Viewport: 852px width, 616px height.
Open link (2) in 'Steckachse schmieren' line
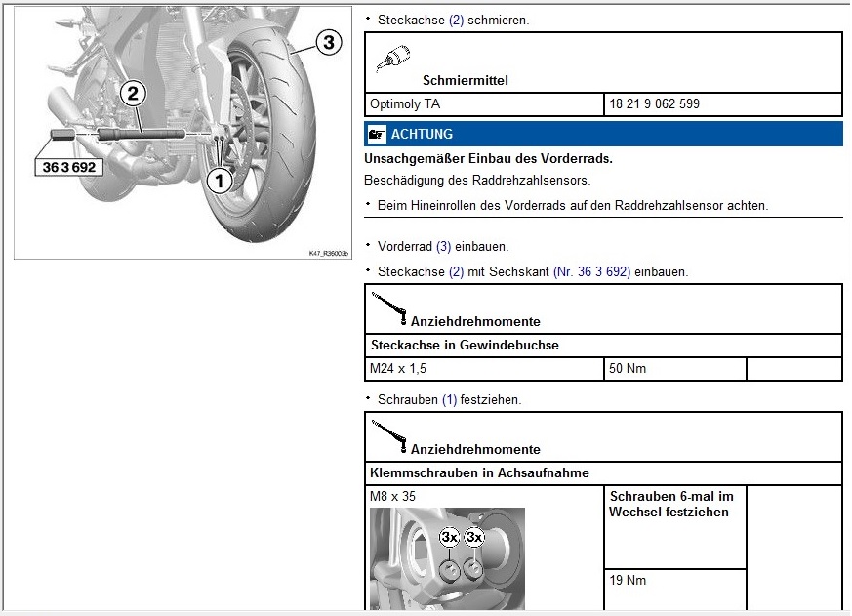(456, 20)
